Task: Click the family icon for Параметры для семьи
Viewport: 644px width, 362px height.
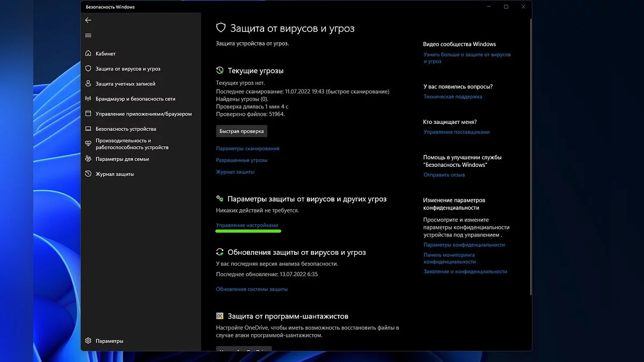Action: click(88, 159)
